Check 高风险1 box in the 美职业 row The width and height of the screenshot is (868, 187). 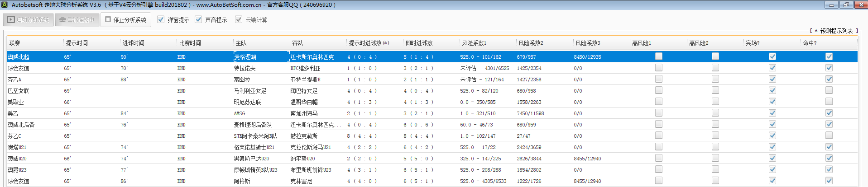point(659,102)
